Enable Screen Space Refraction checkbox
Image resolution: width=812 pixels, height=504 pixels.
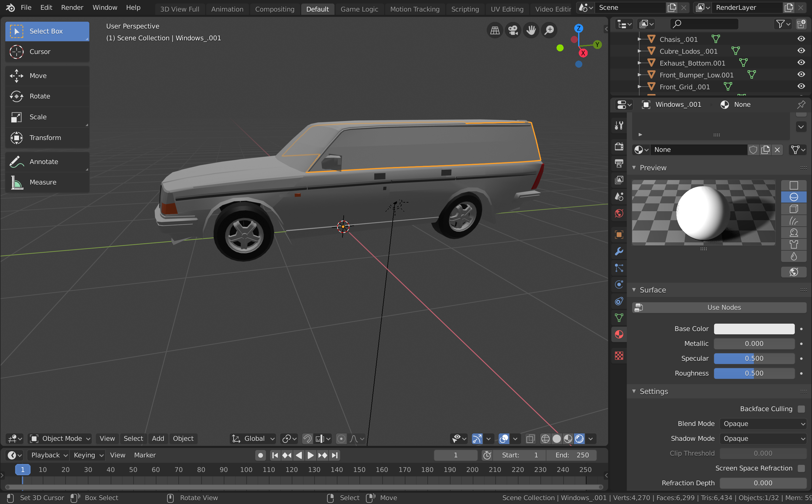tap(801, 468)
